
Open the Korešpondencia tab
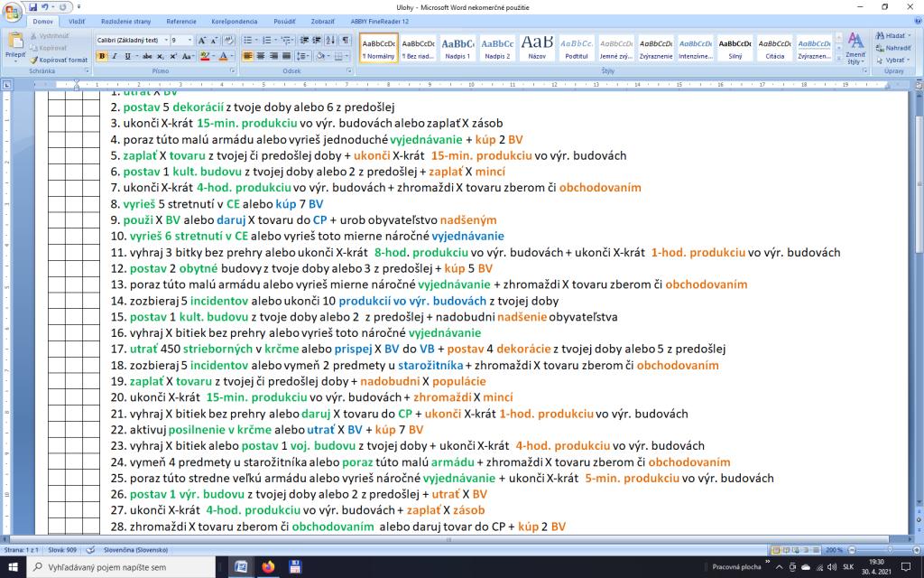coord(235,22)
